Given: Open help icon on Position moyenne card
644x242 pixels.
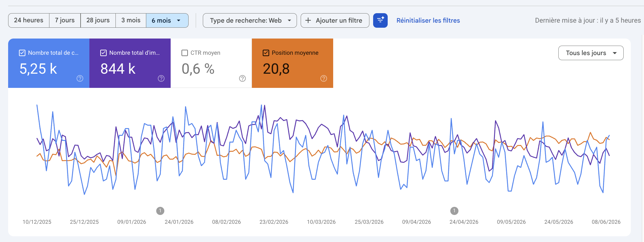Looking at the screenshot, I should click(x=324, y=78).
